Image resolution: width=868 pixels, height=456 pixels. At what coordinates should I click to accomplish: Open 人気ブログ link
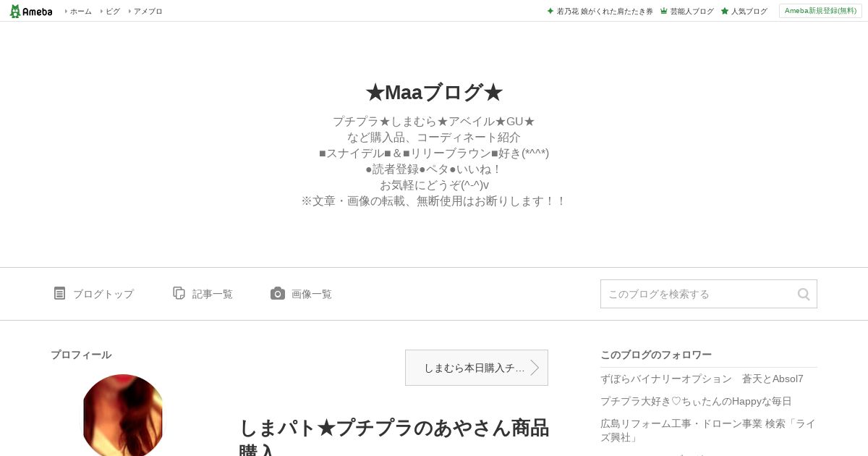coord(749,12)
